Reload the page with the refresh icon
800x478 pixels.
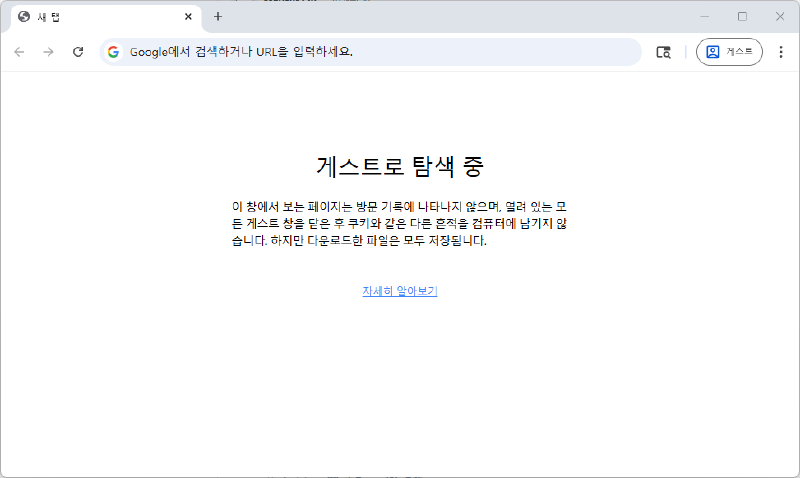click(78, 52)
